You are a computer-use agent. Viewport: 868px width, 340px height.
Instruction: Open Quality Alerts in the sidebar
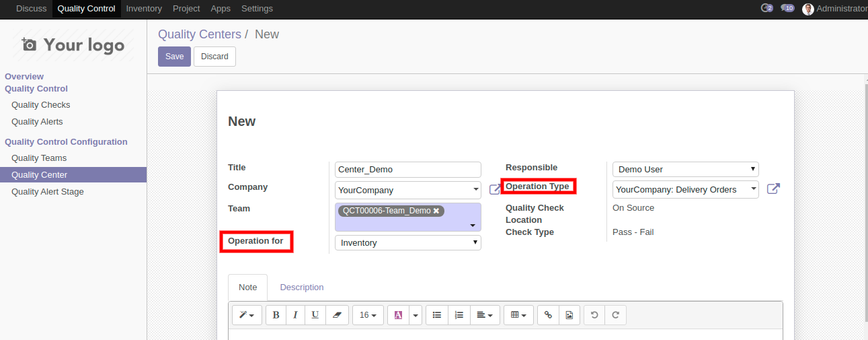tap(37, 122)
